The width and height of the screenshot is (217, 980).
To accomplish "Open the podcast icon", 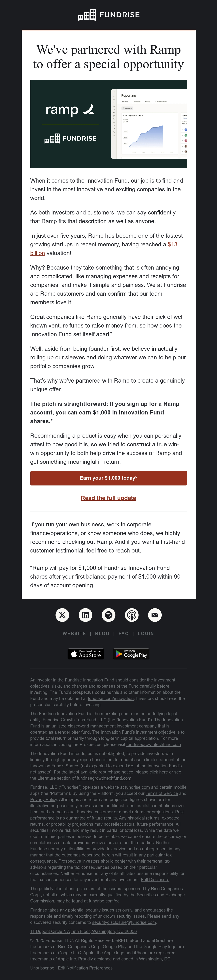I will [x=132, y=615].
